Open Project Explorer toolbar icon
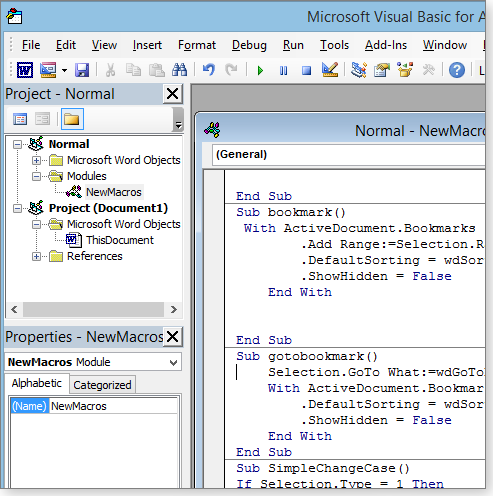The image size is (493, 496). (x=359, y=70)
